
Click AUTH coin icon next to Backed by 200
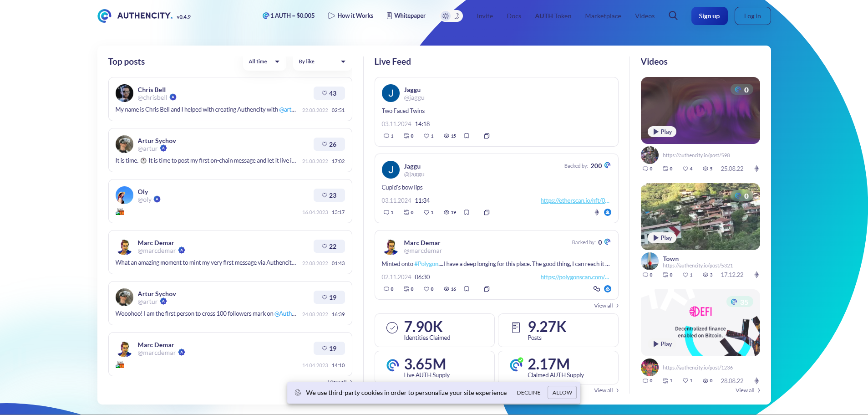pyautogui.click(x=607, y=165)
